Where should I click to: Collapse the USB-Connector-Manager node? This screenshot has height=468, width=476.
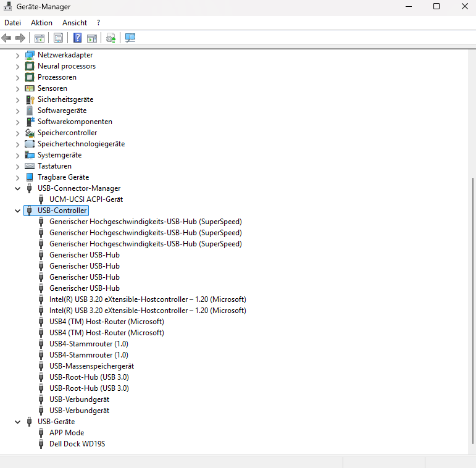click(18, 189)
